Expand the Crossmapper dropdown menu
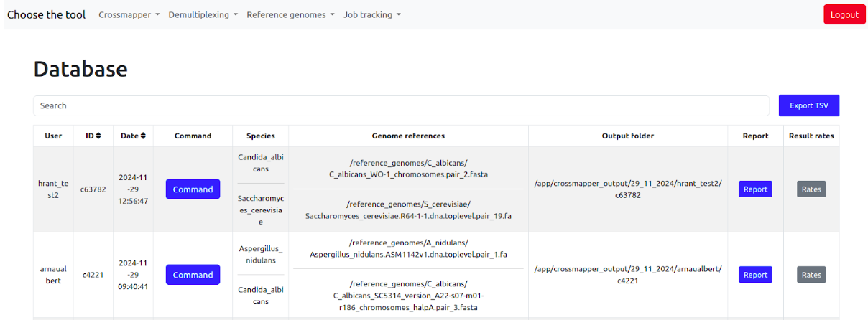The image size is (868, 320). 129,14
